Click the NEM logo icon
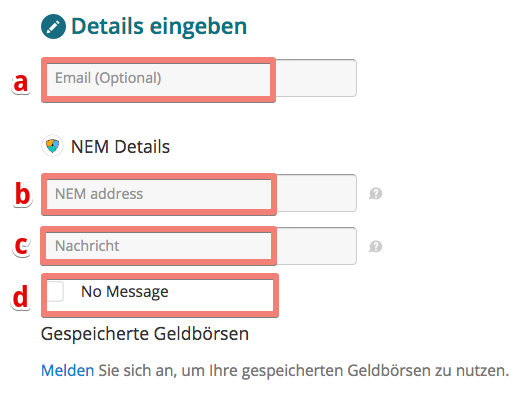This screenshot has width=516, height=393. [52, 146]
